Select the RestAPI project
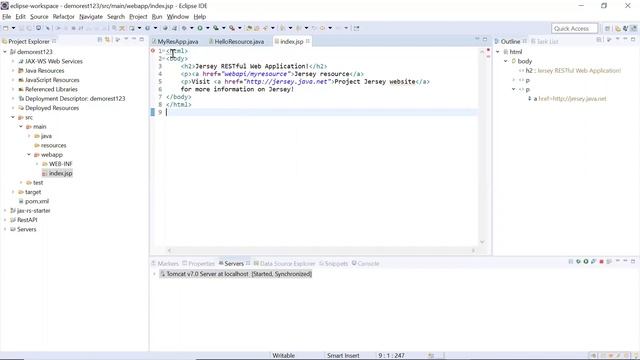640x360 pixels. pyautogui.click(x=27, y=220)
